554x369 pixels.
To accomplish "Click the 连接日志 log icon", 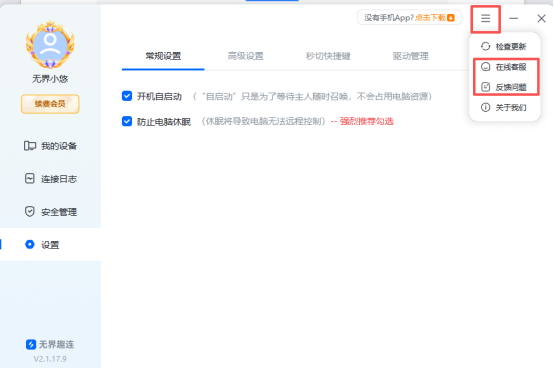I will point(30,178).
